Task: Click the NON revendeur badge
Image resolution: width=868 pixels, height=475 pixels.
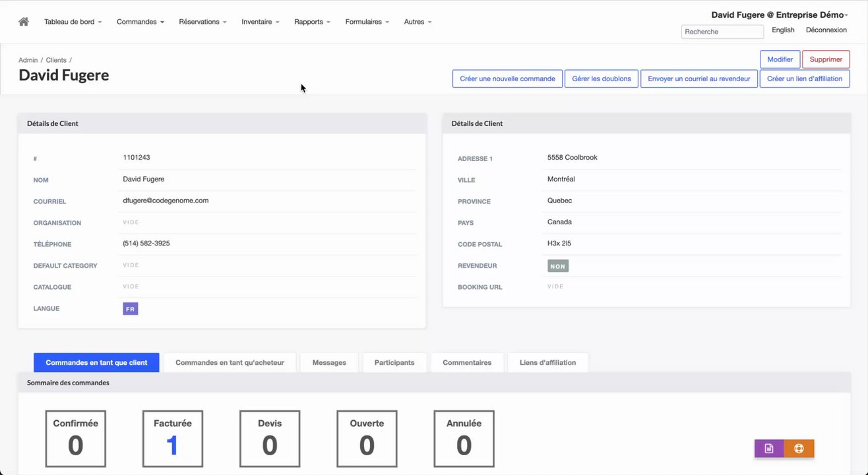Action: (558, 266)
